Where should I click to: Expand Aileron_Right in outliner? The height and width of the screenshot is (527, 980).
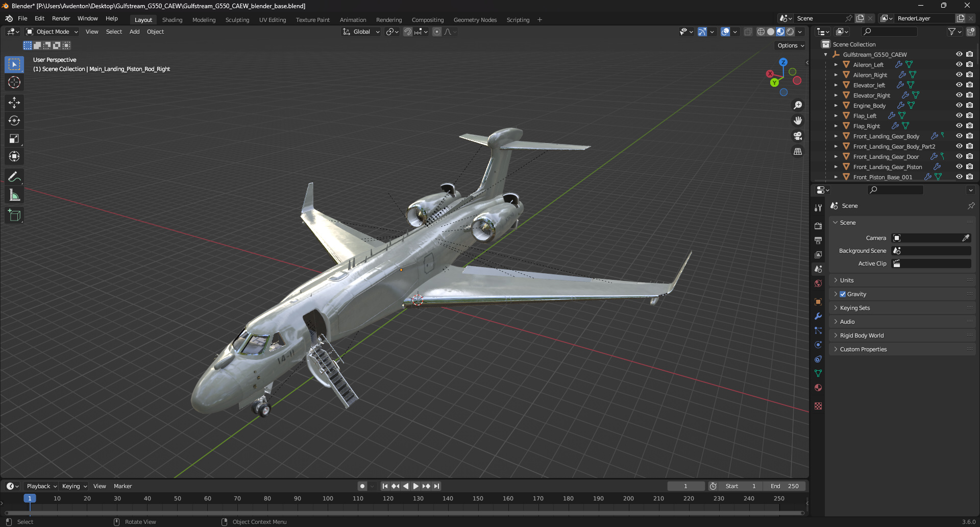[836, 75]
